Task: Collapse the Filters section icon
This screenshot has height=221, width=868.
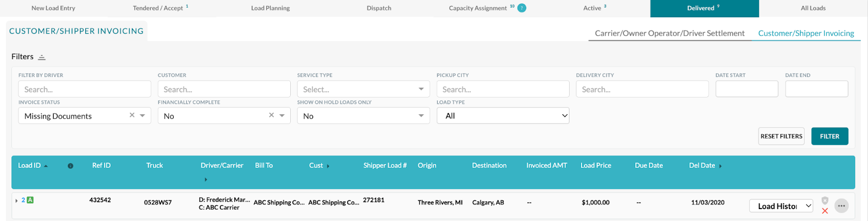Action: (42, 57)
